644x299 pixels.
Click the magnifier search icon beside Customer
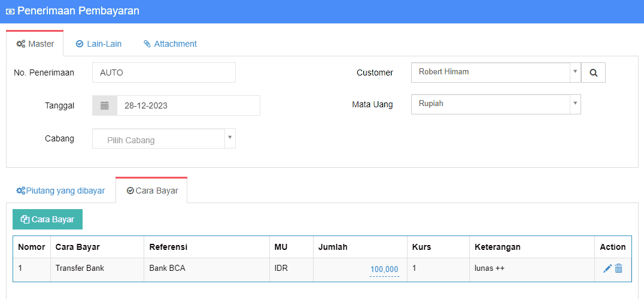point(593,73)
